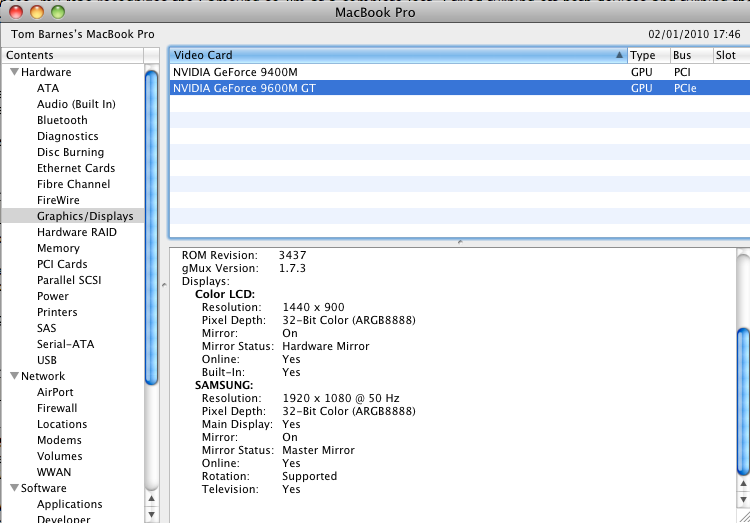750x523 pixels.
Task: Click the horizontal split pane handle
Action: click(460, 242)
